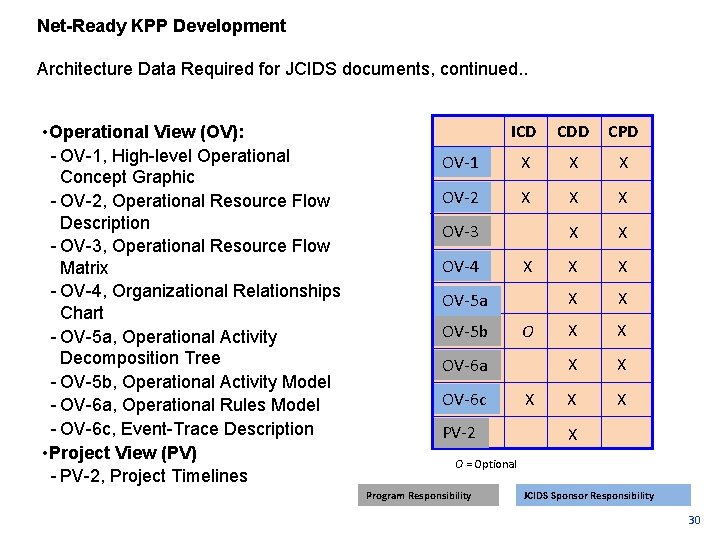Click the X in OV-1 CDD cell

tap(574, 163)
